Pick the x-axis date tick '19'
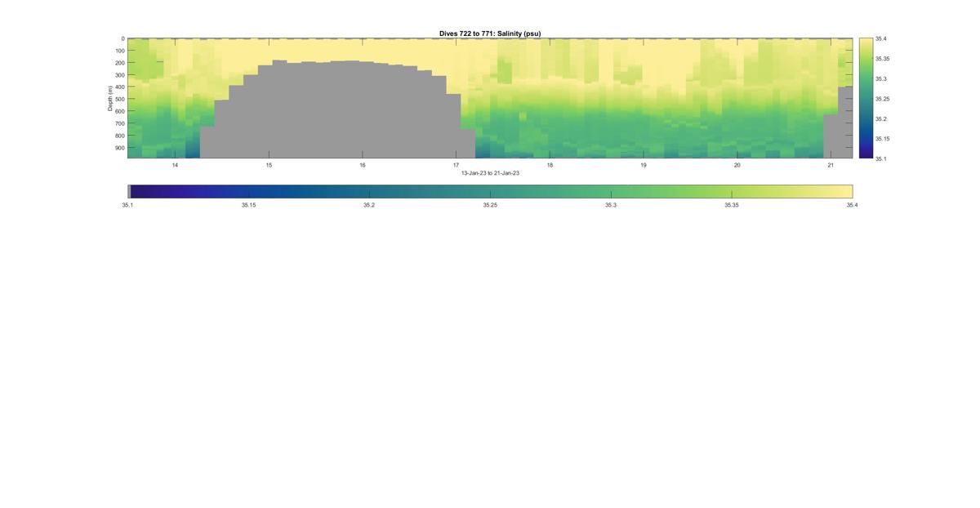This screenshot has height=508, width=980. 644,165
